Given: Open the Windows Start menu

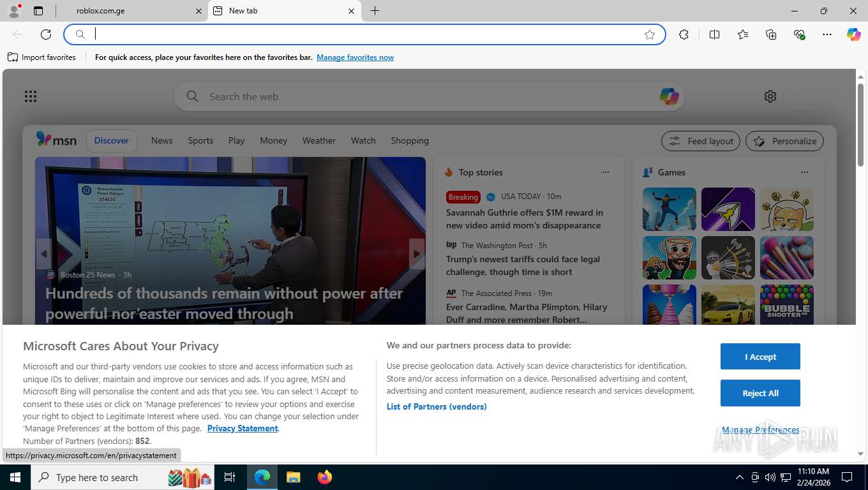Looking at the screenshot, I should (15, 477).
